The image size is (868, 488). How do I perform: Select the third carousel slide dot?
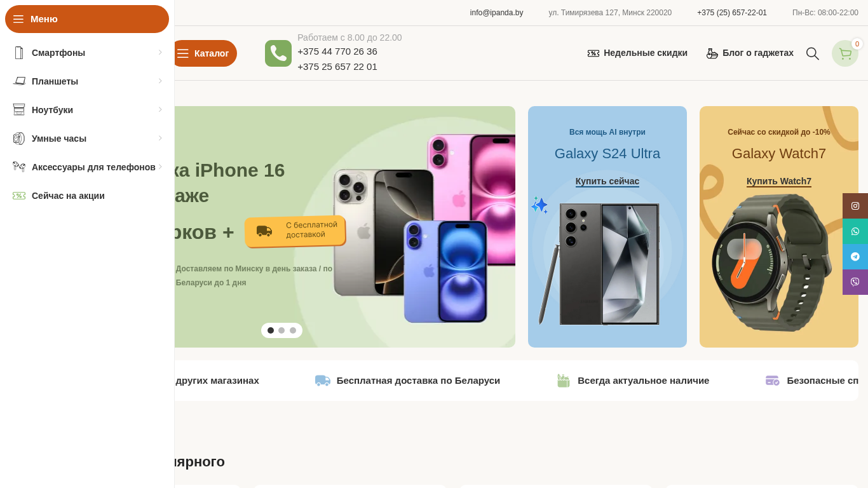point(293,330)
